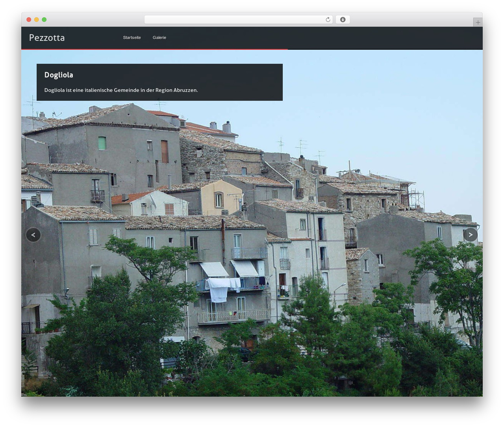504x427 pixels.
Task: Select the Dogliola slide heading
Action: (x=59, y=75)
